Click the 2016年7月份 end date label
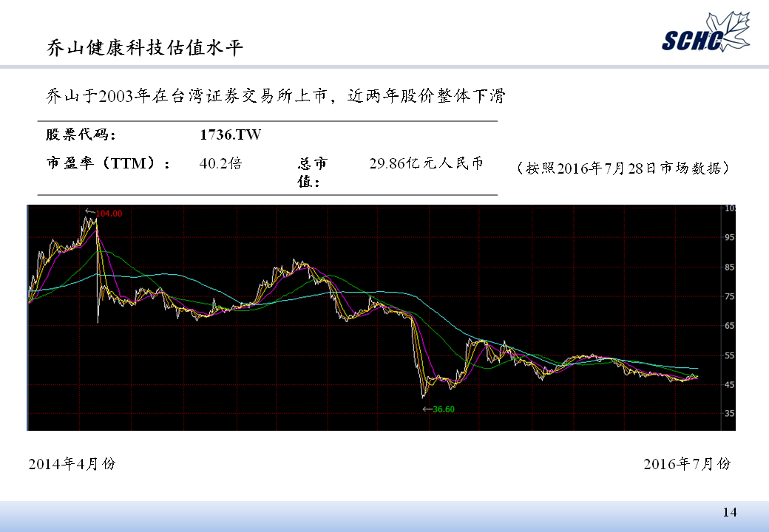This screenshot has height=532, width=769. [x=687, y=464]
